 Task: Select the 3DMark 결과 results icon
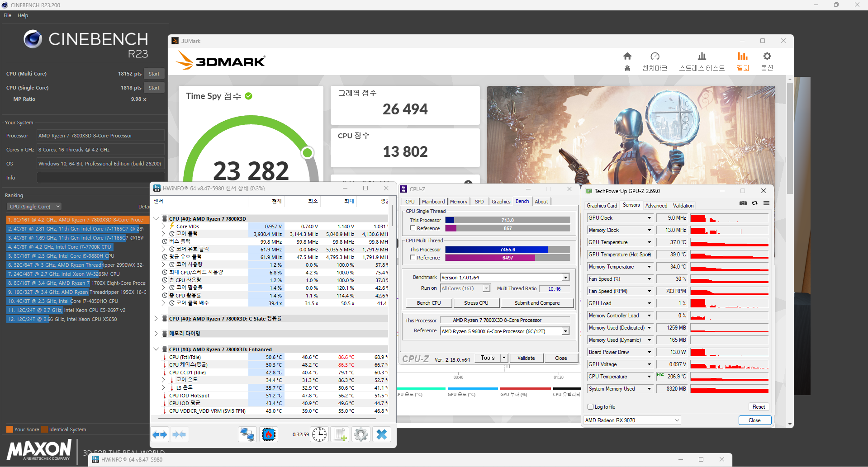point(743,56)
